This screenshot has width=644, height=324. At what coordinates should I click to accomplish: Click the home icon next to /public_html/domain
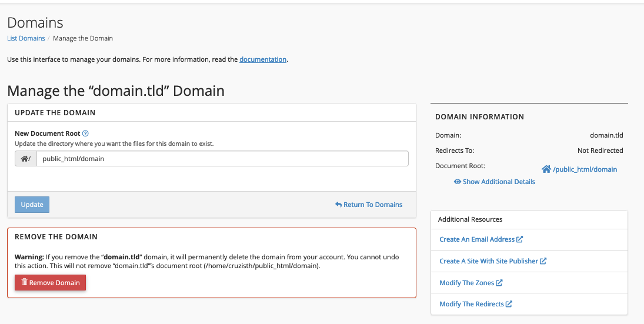(546, 169)
